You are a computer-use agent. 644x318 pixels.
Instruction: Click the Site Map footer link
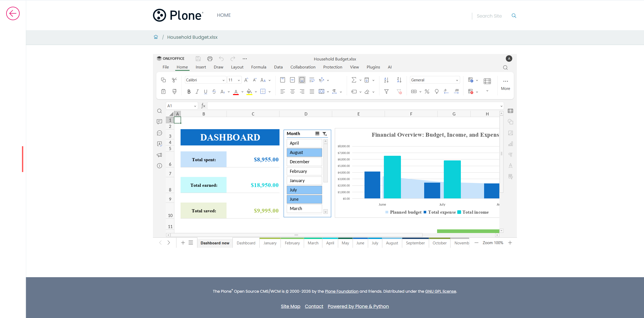point(290,306)
